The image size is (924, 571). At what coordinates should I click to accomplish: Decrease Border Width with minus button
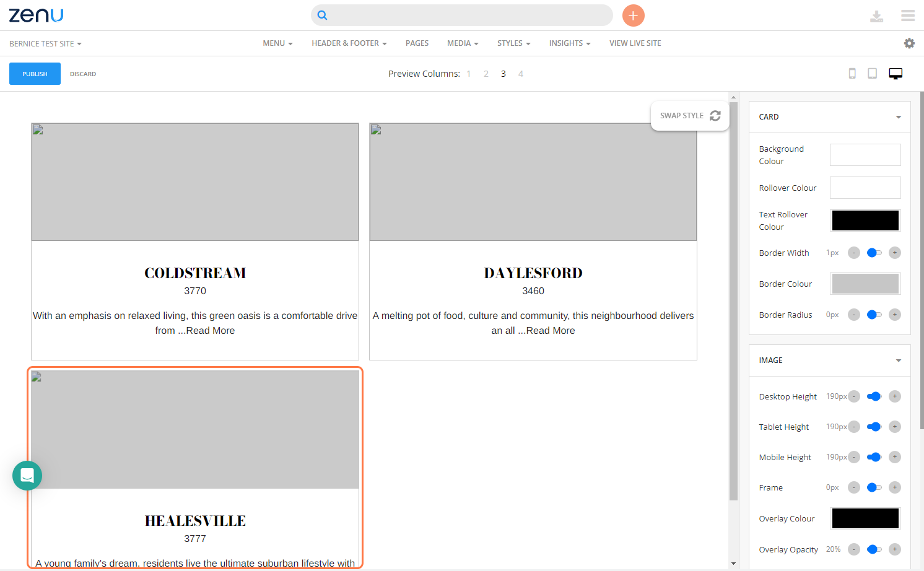(854, 253)
